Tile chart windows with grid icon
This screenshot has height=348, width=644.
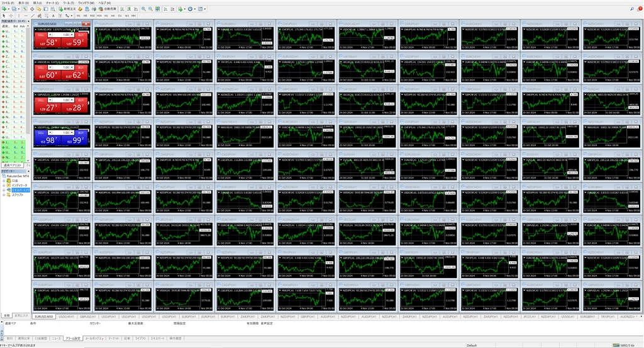click(x=157, y=9)
